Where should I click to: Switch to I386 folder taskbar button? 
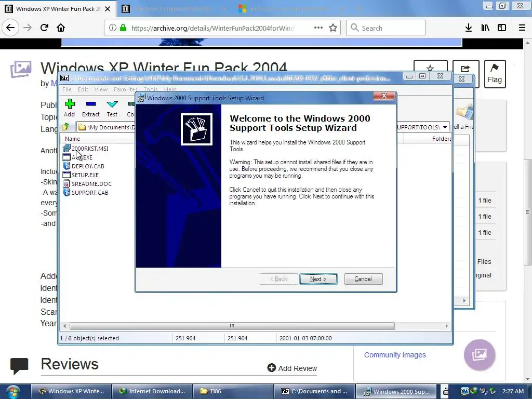click(x=233, y=391)
